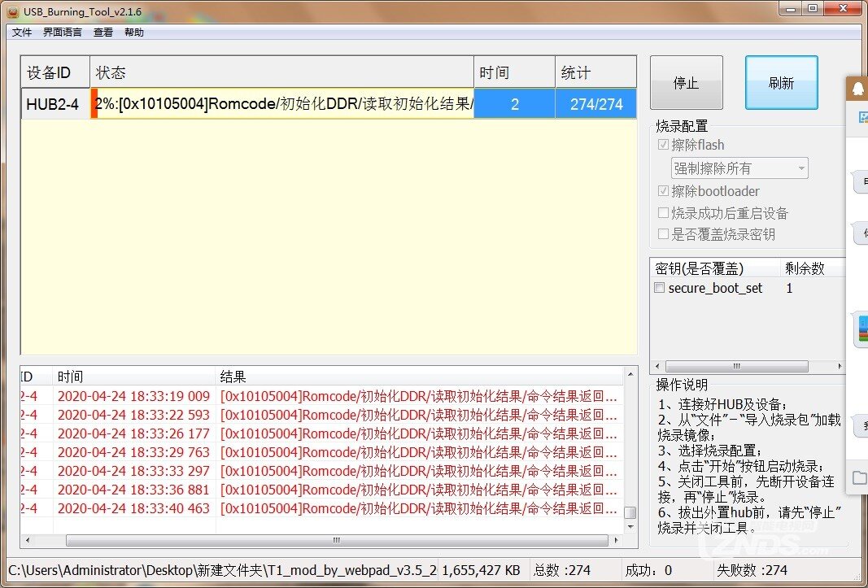Click the 统计 column header
Image resolution: width=868 pixels, height=588 pixels.
[x=595, y=72]
